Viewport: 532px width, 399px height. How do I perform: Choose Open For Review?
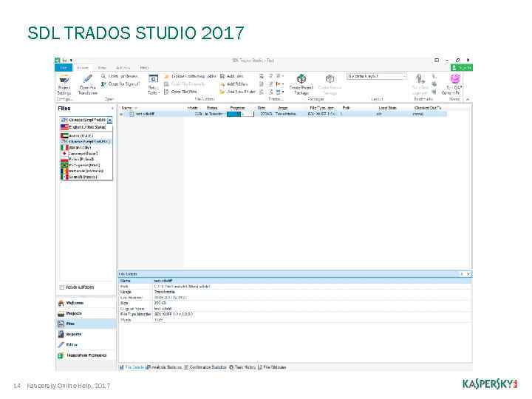coord(120,76)
